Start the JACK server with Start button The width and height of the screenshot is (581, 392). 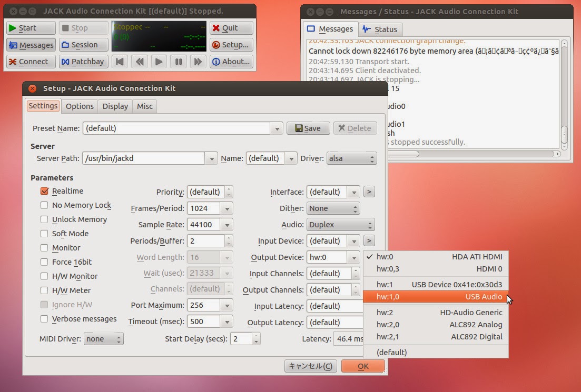point(31,28)
